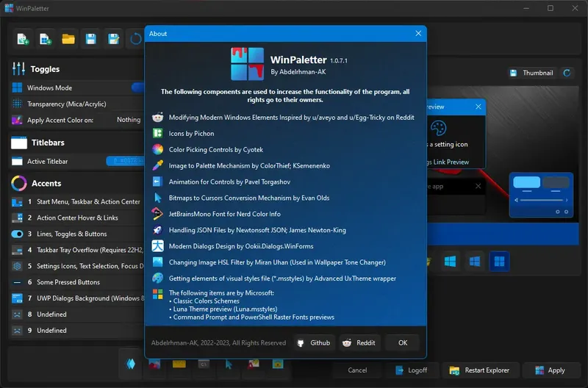
Task: Click the Accents color ring icon
Action: (x=19, y=183)
